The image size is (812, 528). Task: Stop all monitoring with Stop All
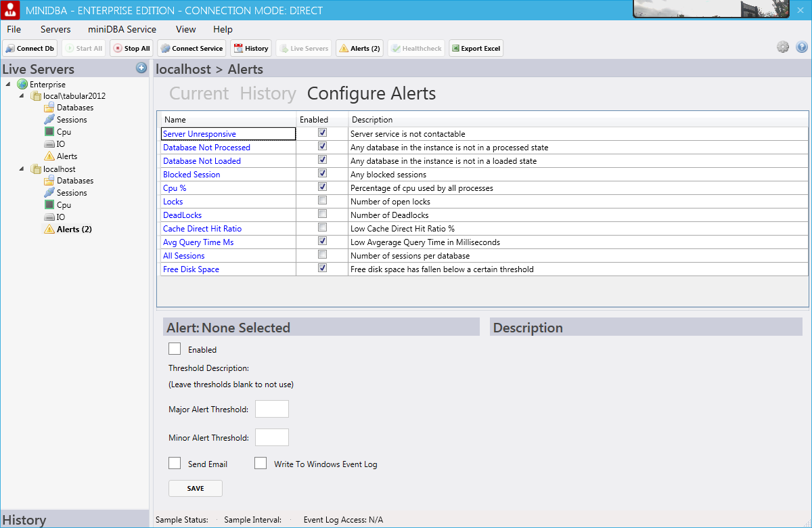(x=131, y=48)
